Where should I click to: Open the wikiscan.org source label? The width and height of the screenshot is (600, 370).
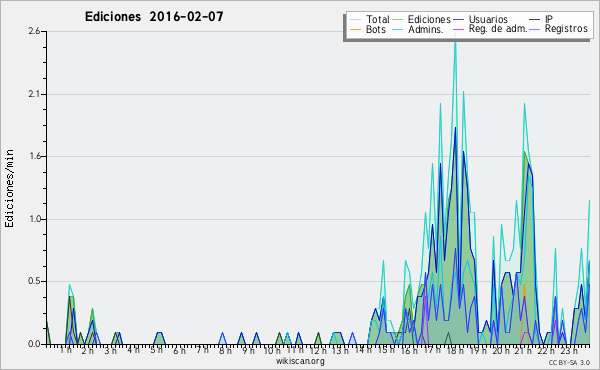click(x=300, y=361)
